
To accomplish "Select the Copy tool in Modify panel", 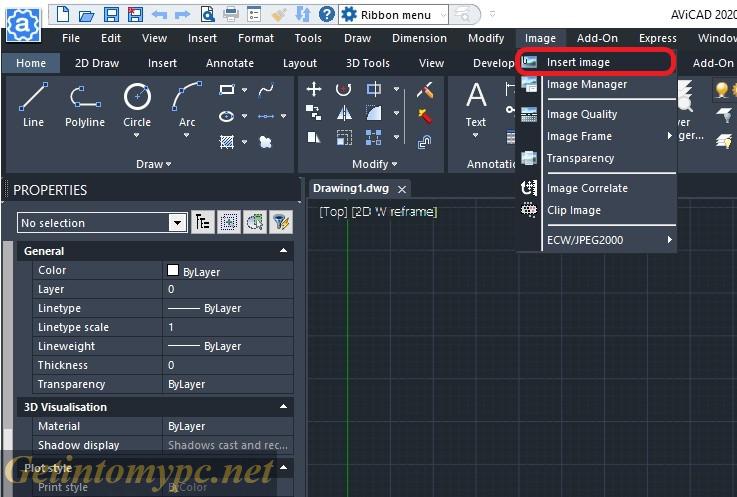I will (x=314, y=113).
